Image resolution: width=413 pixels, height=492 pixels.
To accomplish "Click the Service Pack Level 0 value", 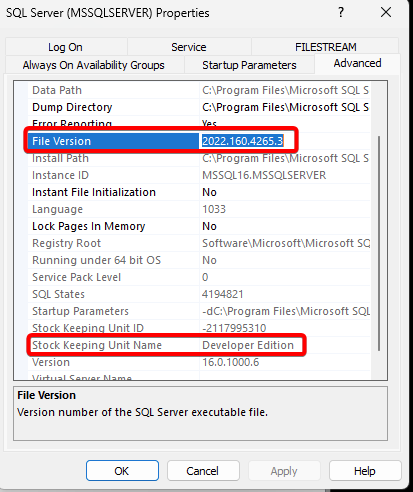I will pyautogui.click(x=205, y=277).
